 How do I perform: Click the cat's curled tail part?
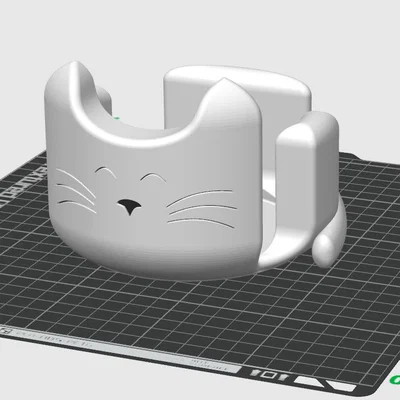coord(329,233)
